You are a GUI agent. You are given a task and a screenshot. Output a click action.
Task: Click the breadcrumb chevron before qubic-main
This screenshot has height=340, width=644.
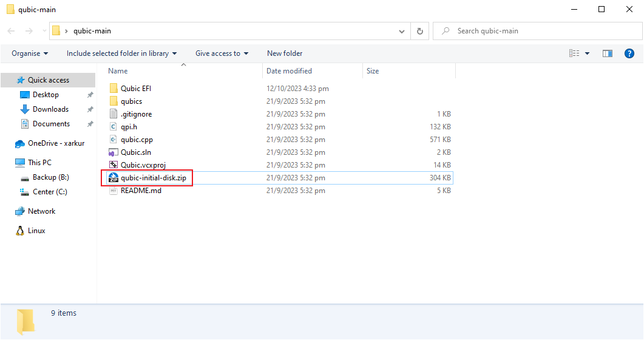click(66, 31)
